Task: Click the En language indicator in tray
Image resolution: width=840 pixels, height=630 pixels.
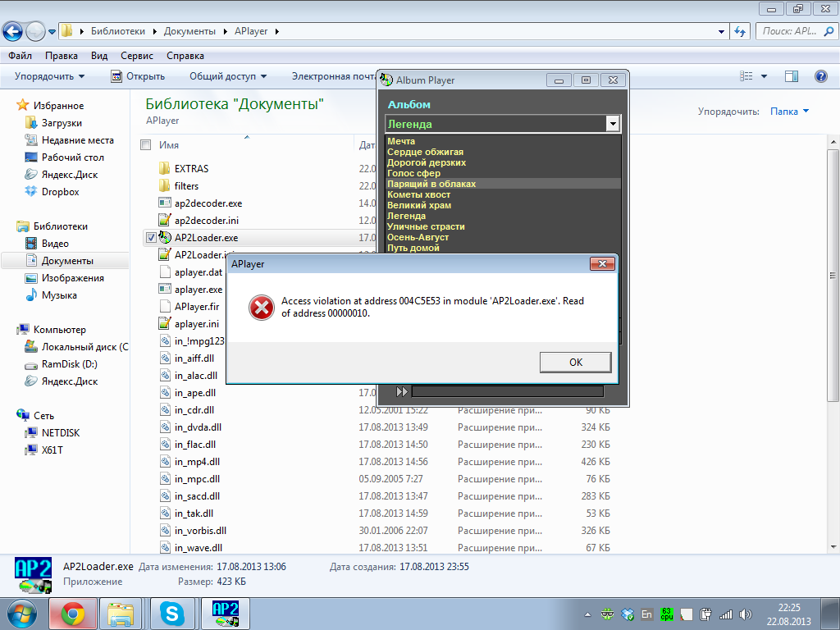Action: coord(646,614)
